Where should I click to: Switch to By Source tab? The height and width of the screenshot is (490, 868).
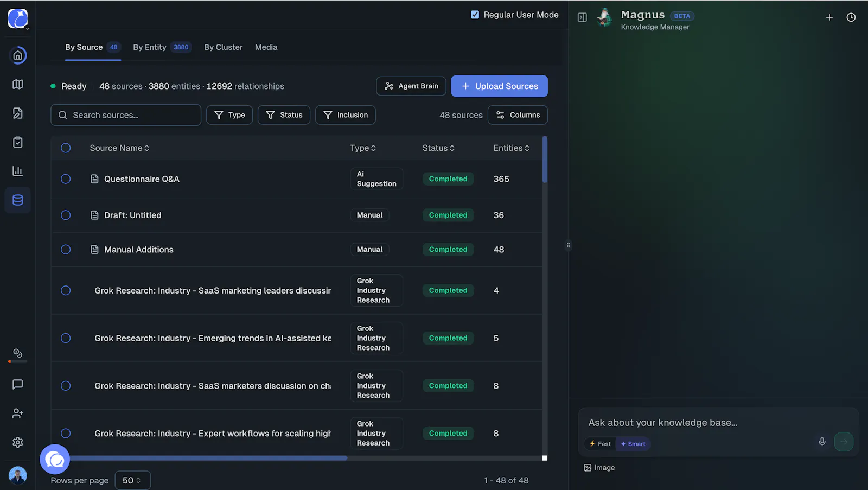click(x=93, y=47)
